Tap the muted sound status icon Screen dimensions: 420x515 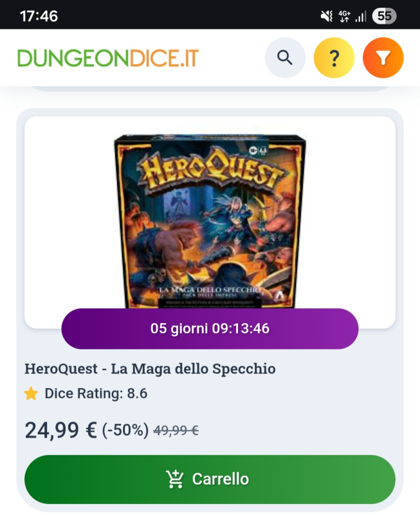point(327,16)
